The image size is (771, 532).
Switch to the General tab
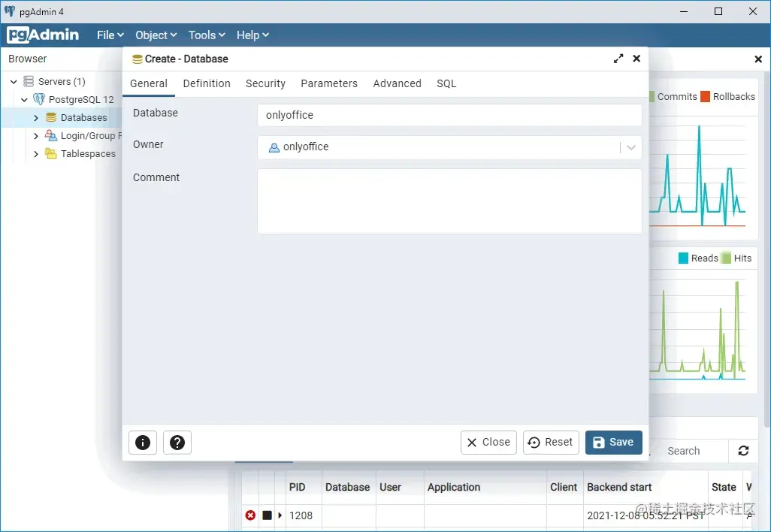pyautogui.click(x=149, y=83)
